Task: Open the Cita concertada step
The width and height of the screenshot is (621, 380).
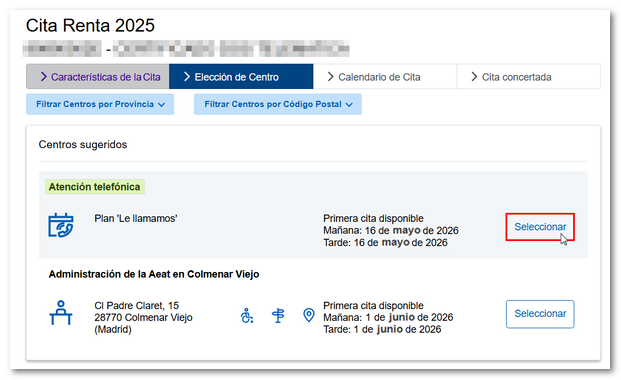Action: [528, 76]
